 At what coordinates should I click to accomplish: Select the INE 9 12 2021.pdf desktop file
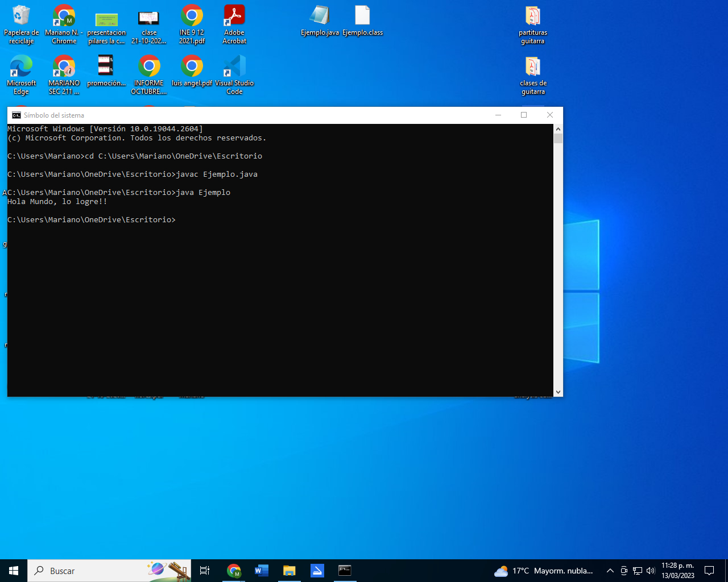pyautogui.click(x=192, y=24)
